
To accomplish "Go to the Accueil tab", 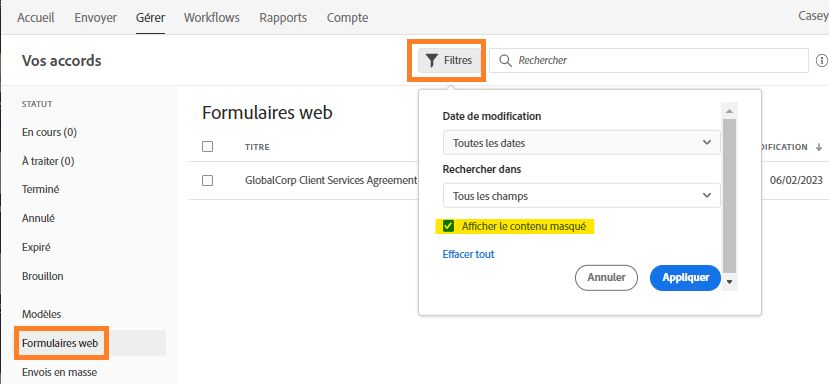I will [36, 17].
